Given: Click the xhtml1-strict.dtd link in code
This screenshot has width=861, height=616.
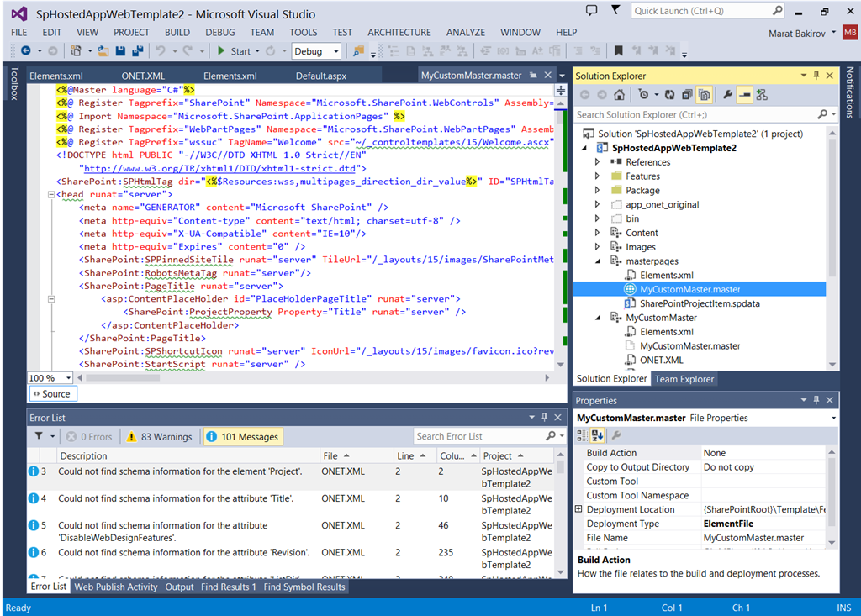Looking at the screenshot, I should (219, 169).
